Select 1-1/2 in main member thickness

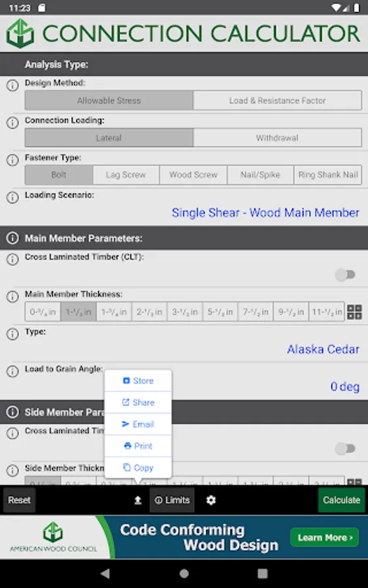coord(78,312)
